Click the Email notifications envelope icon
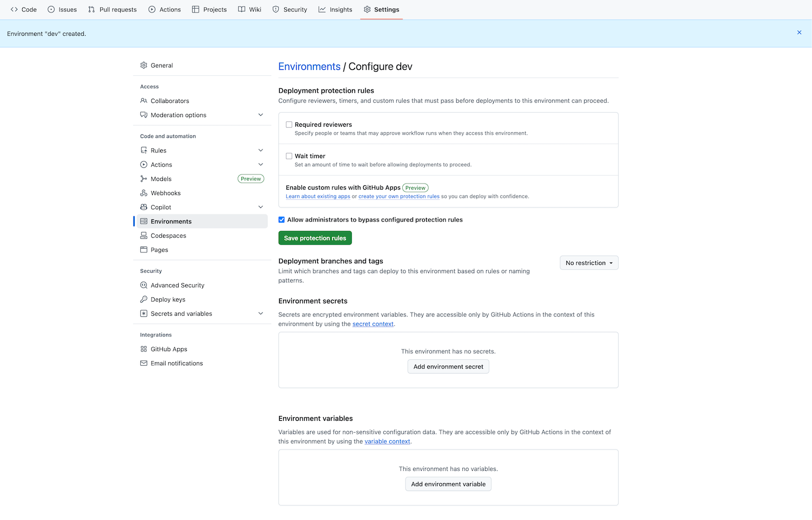The image size is (812, 520). click(x=143, y=363)
